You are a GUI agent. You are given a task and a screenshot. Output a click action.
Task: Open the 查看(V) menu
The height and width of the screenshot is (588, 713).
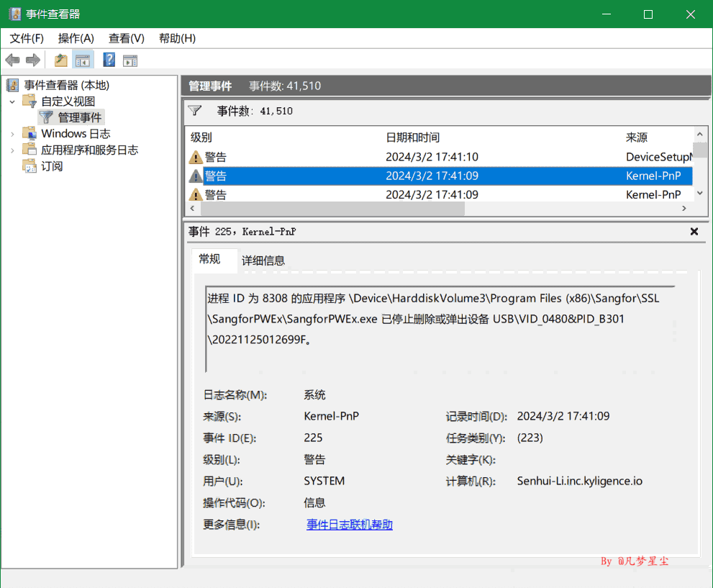coord(127,39)
